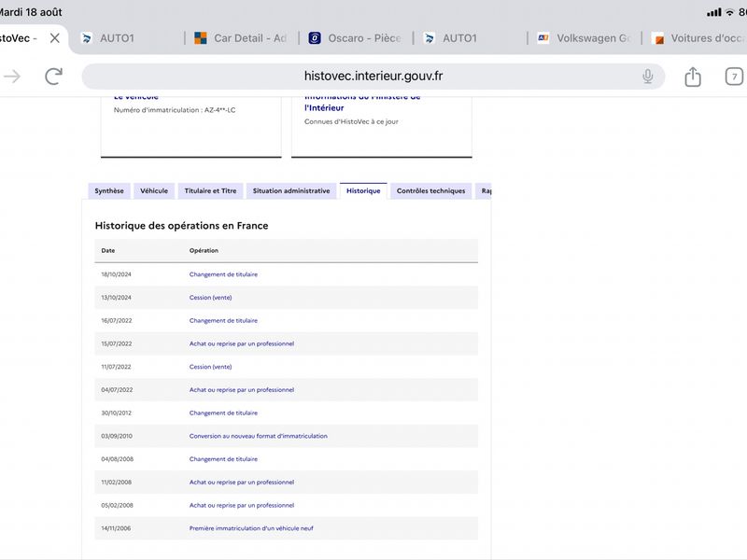Click the histovec.interieur.gouv.fr address bar
Viewport: 747px width, 560px height.
[x=373, y=77]
